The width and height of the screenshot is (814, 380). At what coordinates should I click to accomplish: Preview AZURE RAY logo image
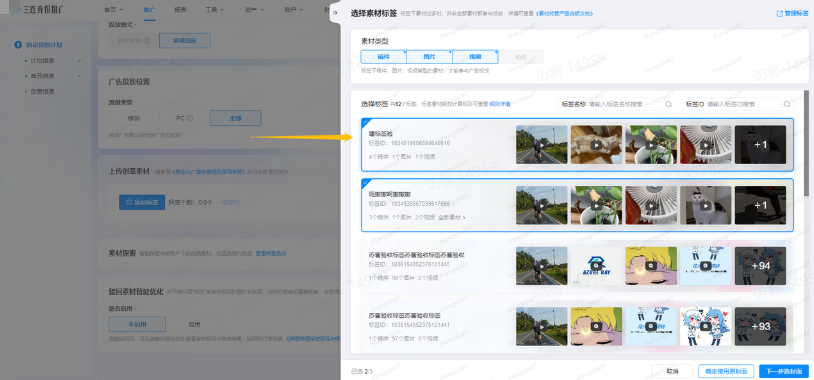pyautogui.click(x=596, y=266)
